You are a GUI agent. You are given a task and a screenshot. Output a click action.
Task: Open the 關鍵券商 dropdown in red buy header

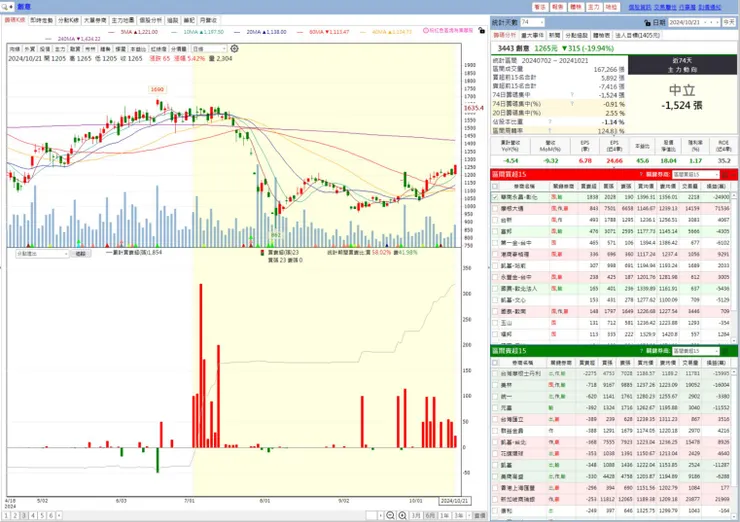[x=696, y=175]
